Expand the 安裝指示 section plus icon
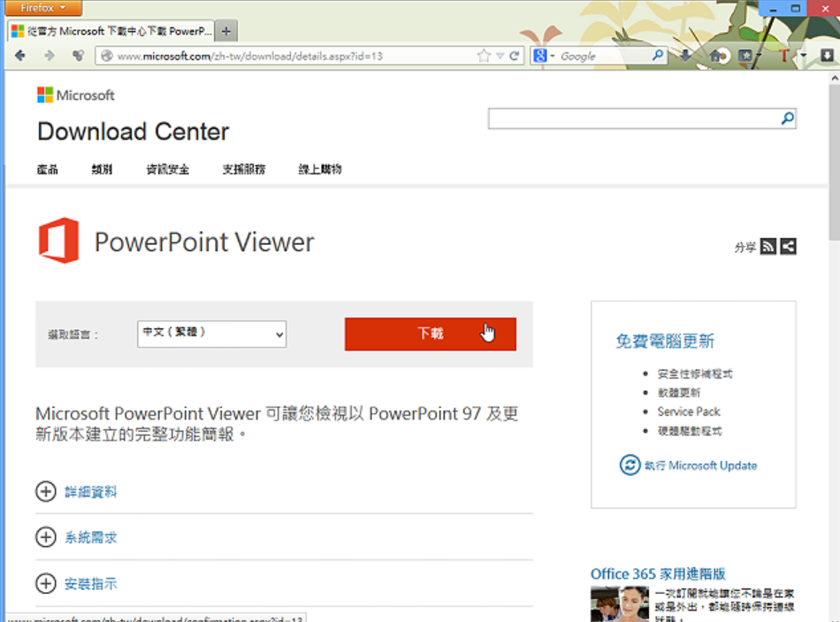The image size is (840, 622). pos(46,583)
